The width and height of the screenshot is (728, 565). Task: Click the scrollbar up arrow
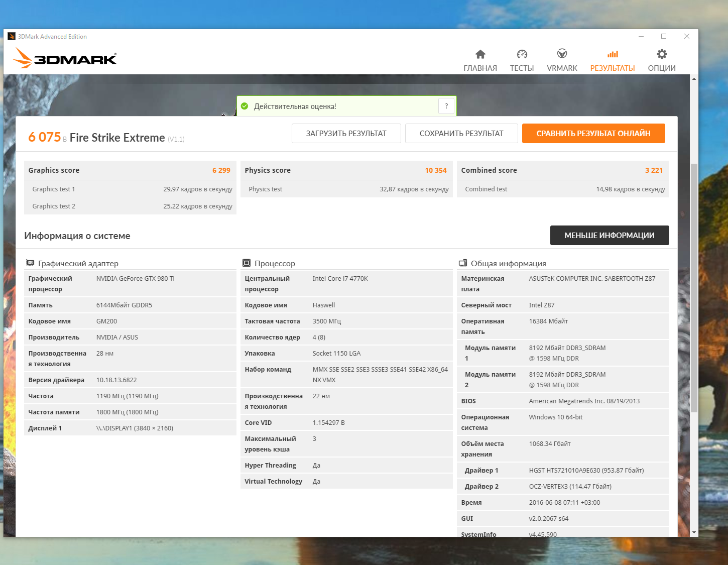click(694, 79)
